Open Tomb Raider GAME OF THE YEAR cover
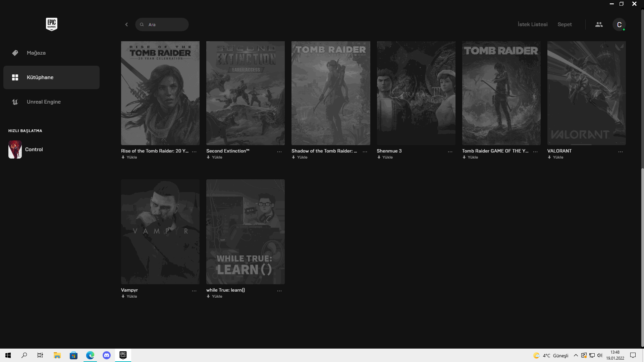This screenshot has width=644, height=362. point(501,93)
